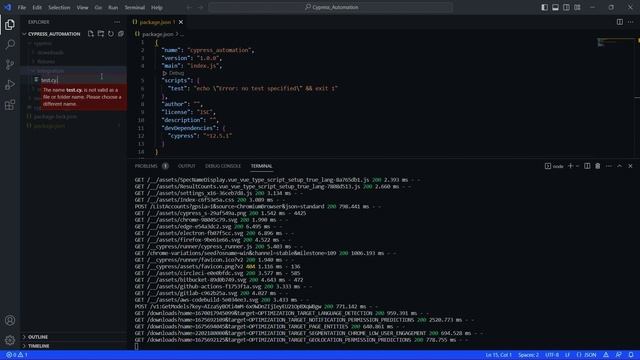
Task: Click the New Folder icon in Explorer
Action: (101, 34)
